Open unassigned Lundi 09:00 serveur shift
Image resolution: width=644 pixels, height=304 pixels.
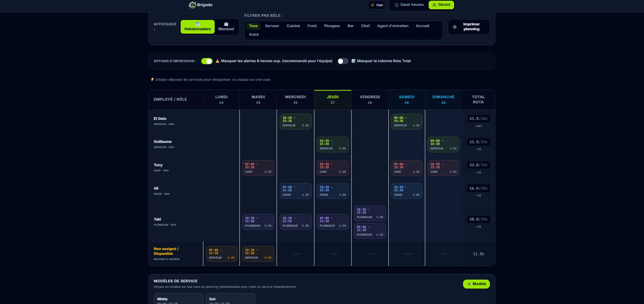[x=222, y=254]
